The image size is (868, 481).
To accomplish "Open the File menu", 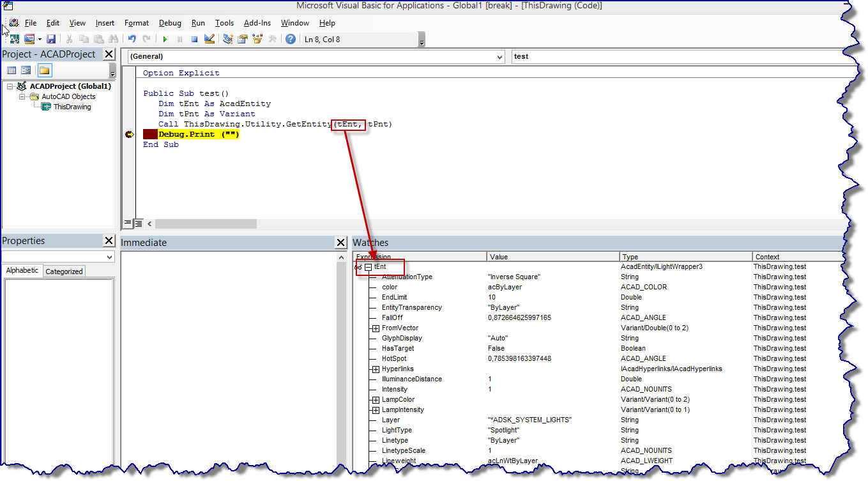I will click(31, 23).
